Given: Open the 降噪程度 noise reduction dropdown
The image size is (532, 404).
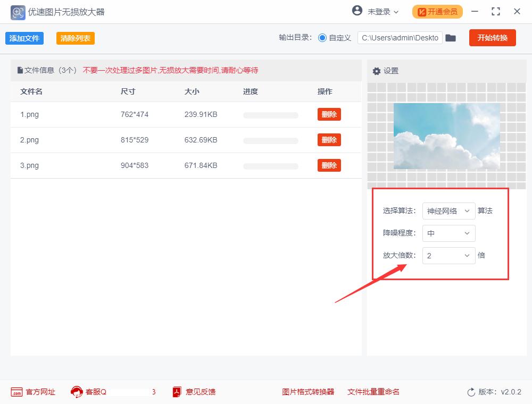Looking at the screenshot, I should (x=448, y=233).
